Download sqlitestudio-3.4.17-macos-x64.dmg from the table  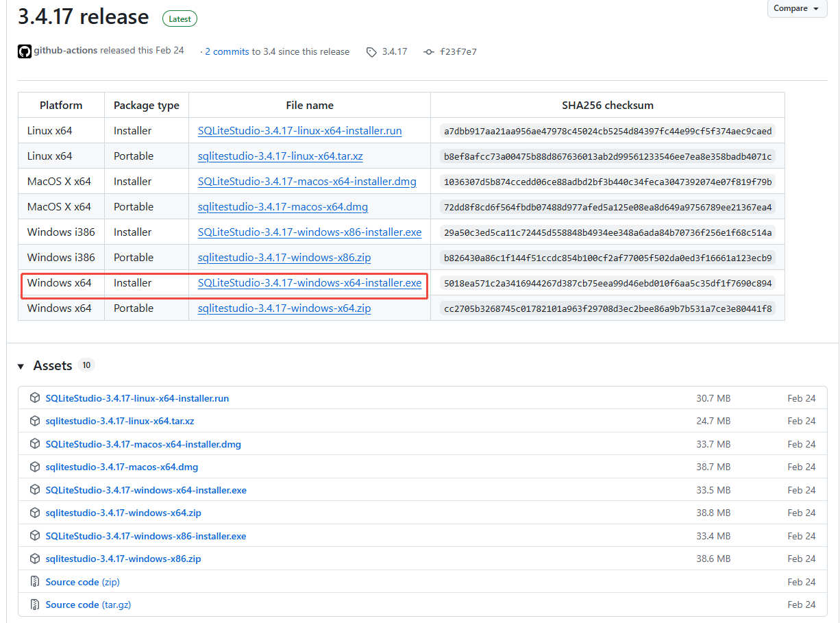coord(284,207)
